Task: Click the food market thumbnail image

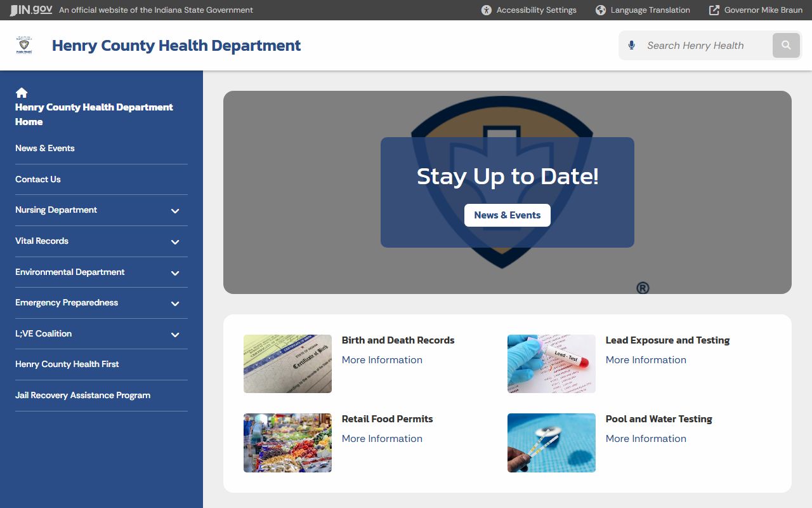Action: [287, 443]
